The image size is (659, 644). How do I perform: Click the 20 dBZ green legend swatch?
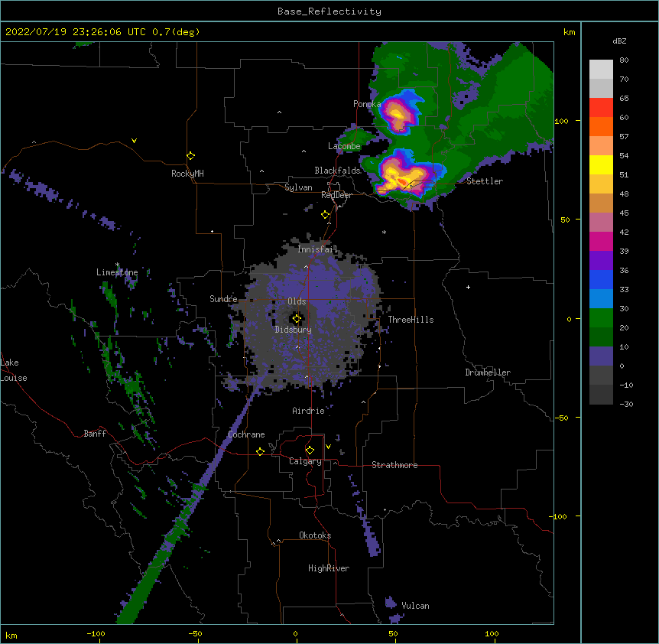click(601, 337)
